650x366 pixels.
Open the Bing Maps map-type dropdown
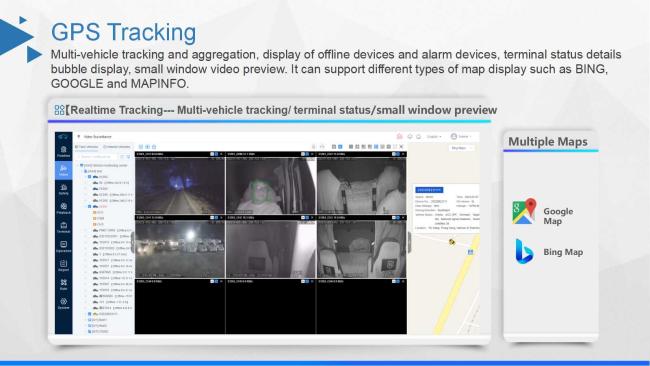(461, 148)
